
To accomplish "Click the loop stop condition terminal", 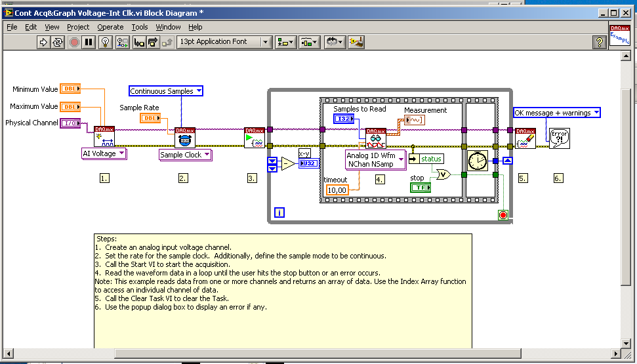I will pyautogui.click(x=503, y=215).
